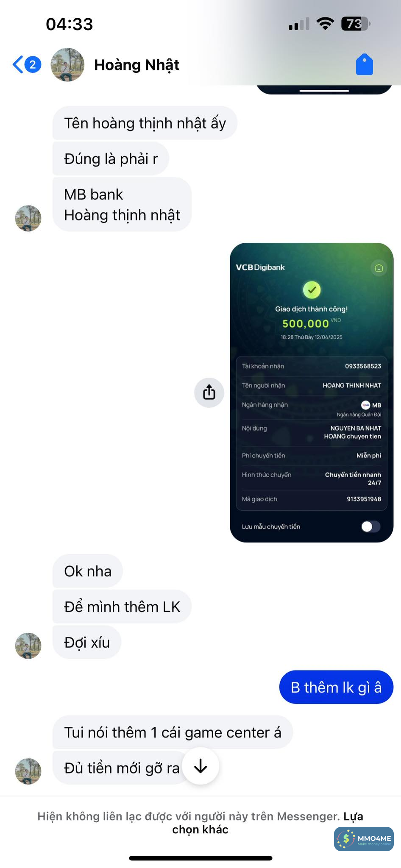
Task: Open the Hoàng Nhật contact name
Action: pyautogui.click(x=136, y=65)
